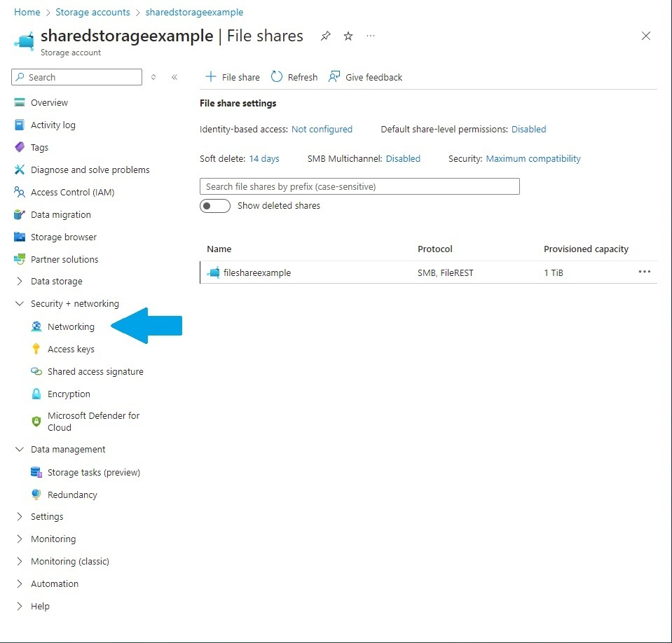Click the Storage browser icon
This screenshot has height=643, width=672.
(20, 237)
